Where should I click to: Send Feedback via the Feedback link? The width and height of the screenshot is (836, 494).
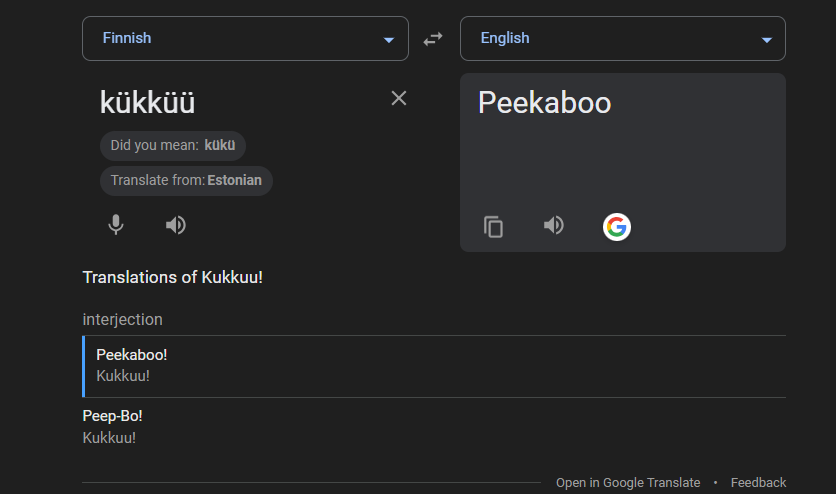click(758, 483)
